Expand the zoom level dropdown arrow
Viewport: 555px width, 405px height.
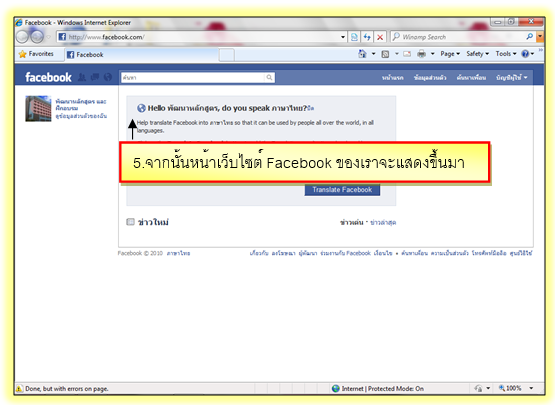click(531, 388)
